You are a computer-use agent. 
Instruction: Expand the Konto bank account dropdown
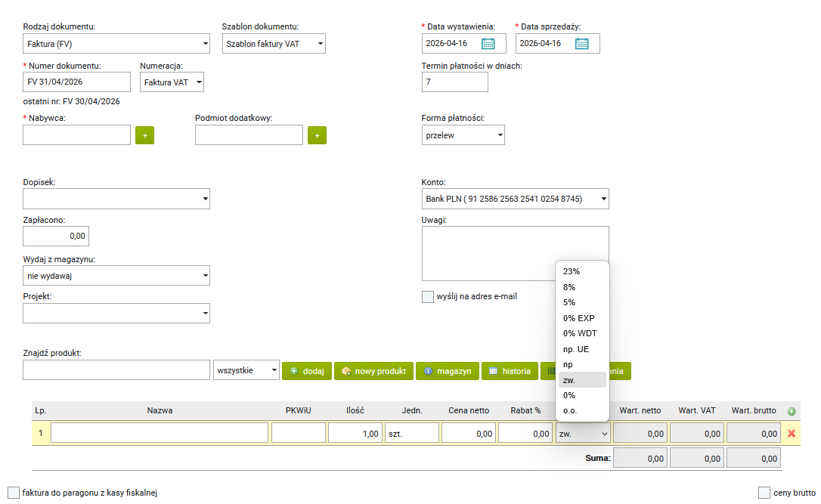(x=515, y=199)
